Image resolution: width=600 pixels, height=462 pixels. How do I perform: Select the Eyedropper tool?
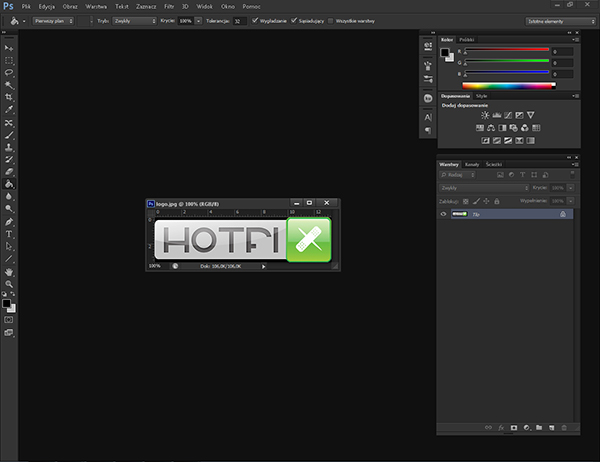click(9, 110)
